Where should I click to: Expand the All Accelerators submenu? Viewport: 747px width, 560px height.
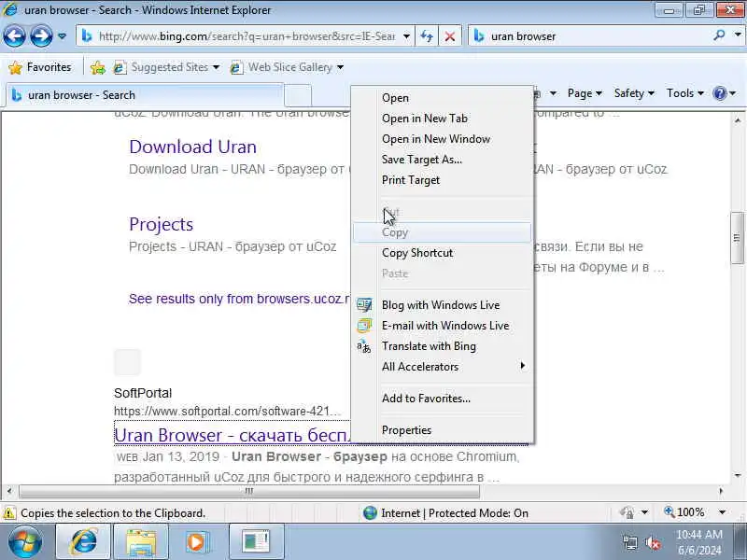442,367
